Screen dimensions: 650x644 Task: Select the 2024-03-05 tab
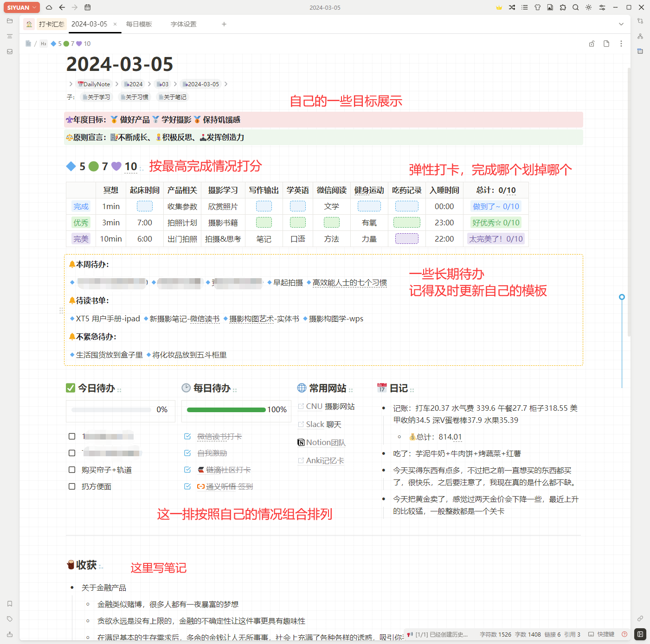(89, 24)
